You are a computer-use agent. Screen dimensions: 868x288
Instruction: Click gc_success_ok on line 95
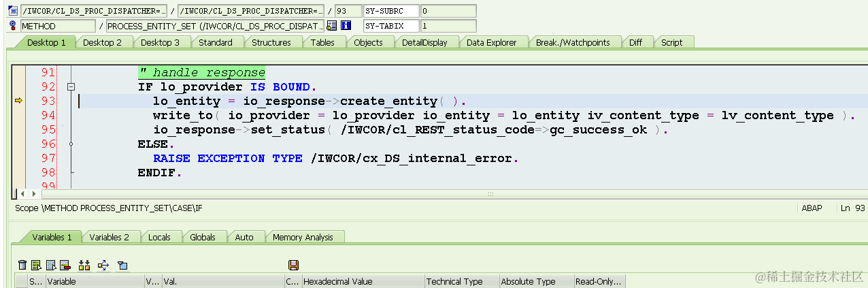[x=599, y=129]
